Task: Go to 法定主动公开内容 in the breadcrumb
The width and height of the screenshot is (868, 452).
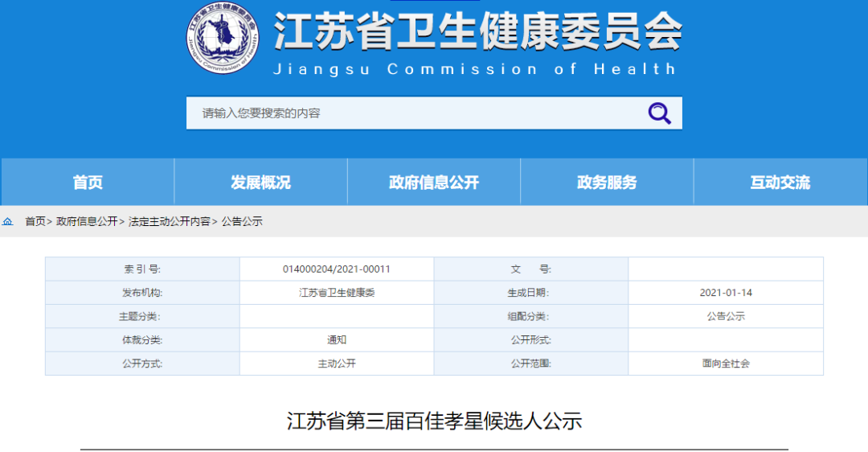Action: point(170,221)
